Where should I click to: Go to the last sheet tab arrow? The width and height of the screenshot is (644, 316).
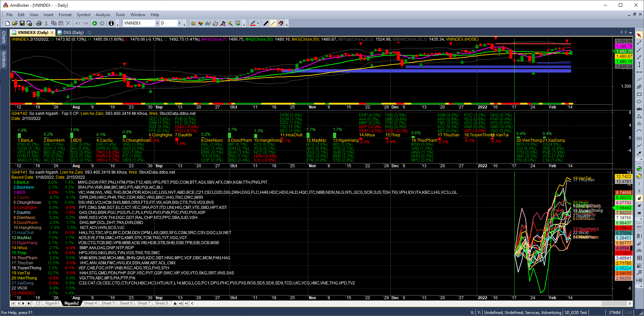click(29, 303)
